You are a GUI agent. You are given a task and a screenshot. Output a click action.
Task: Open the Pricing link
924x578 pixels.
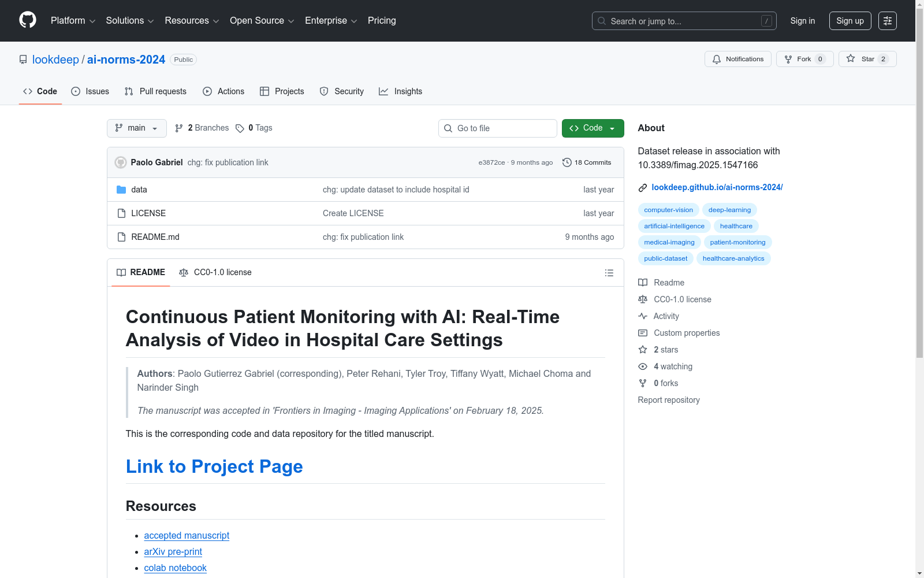(382, 21)
